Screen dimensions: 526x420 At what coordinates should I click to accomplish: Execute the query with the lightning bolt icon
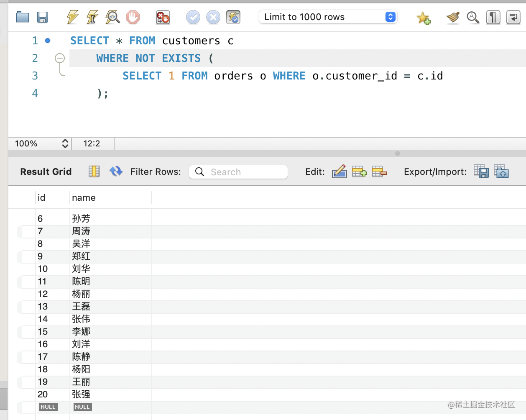72,17
